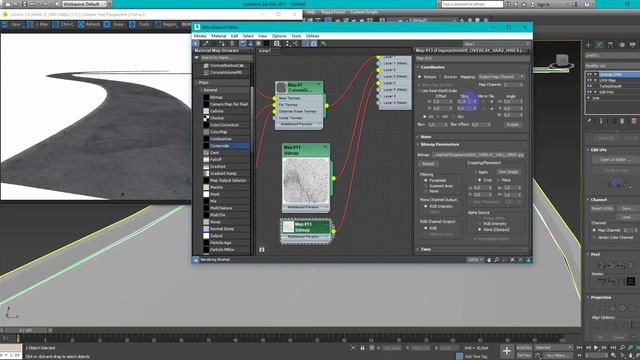Click the play animation button

[x=596, y=348]
